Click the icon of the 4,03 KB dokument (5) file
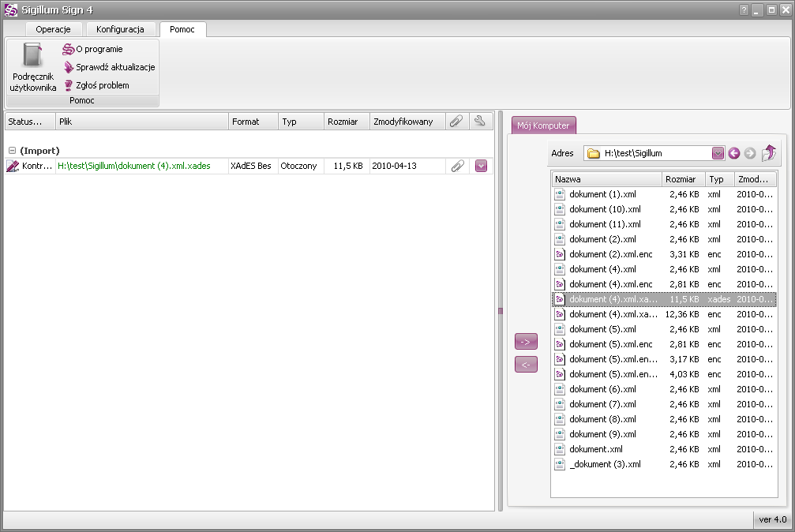This screenshot has width=795, height=532. pyautogui.click(x=560, y=374)
